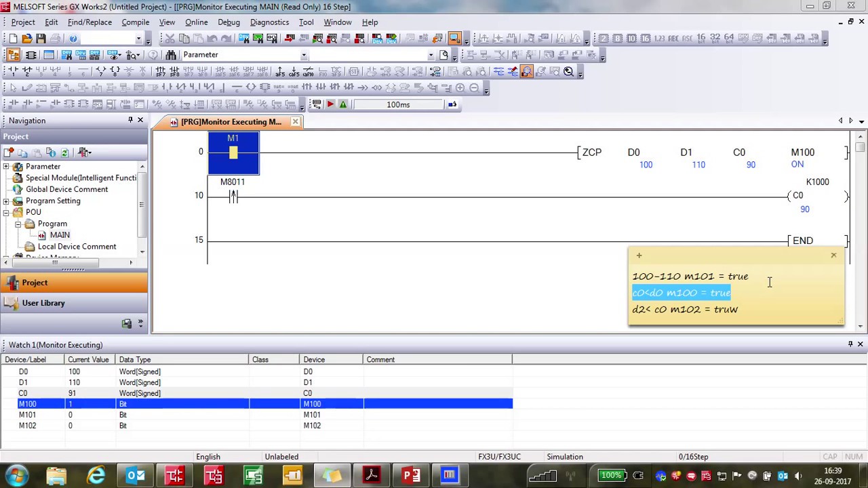The height and width of the screenshot is (488, 868).
Task: Open project via folder icon
Action: pyautogui.click(x=26, y=39)
